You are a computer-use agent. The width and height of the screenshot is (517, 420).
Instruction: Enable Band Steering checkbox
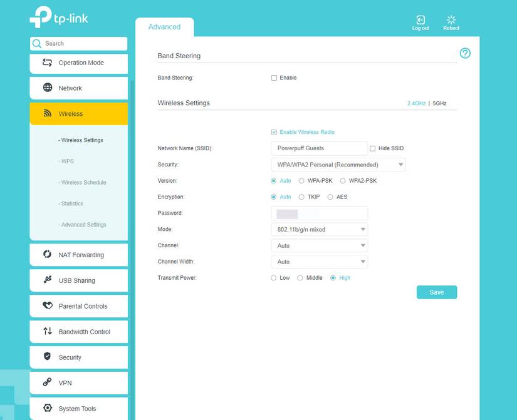click(x=274, y=78)
